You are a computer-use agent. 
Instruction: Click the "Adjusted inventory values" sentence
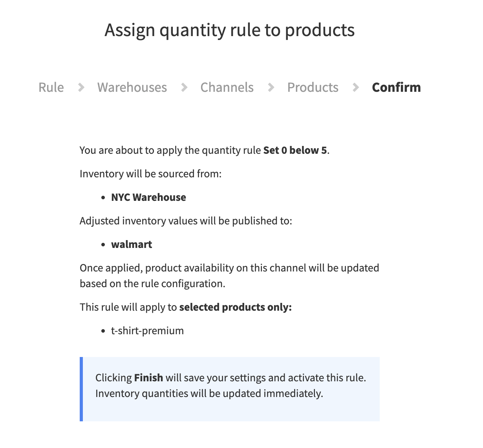(x=186, y=221)
